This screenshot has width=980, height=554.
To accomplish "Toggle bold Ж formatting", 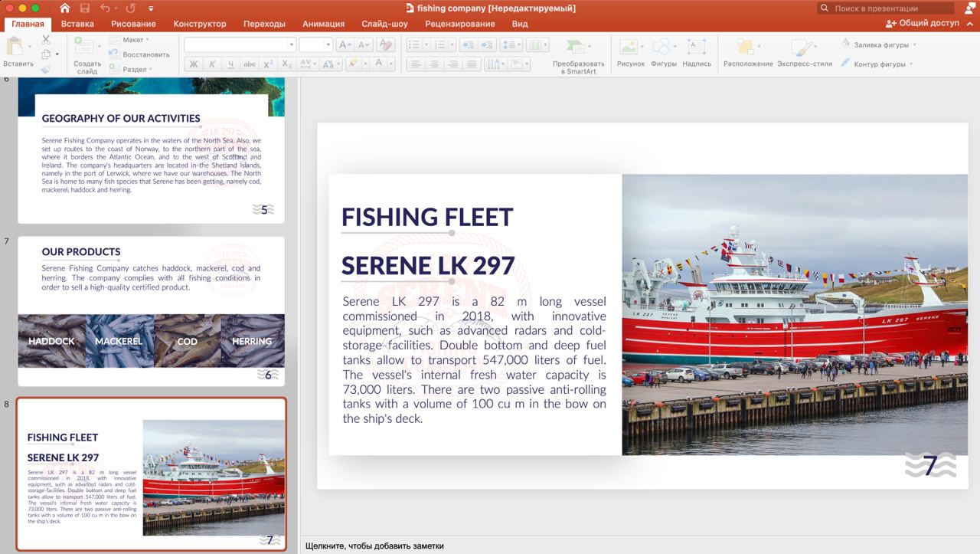I will pos(194,64).
